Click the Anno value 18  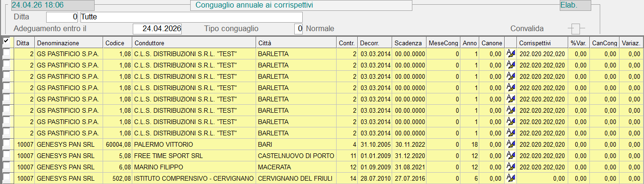click(469, 144)
